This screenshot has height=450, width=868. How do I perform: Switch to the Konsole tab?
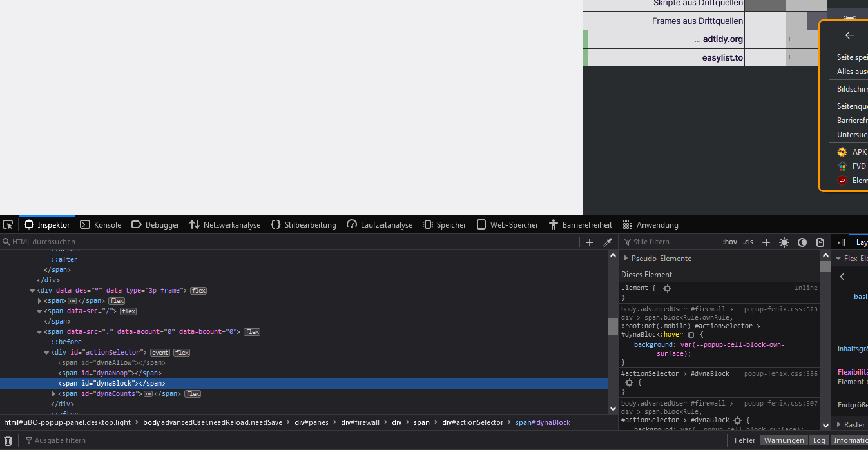pyautogui.click(x=101, y=225)
